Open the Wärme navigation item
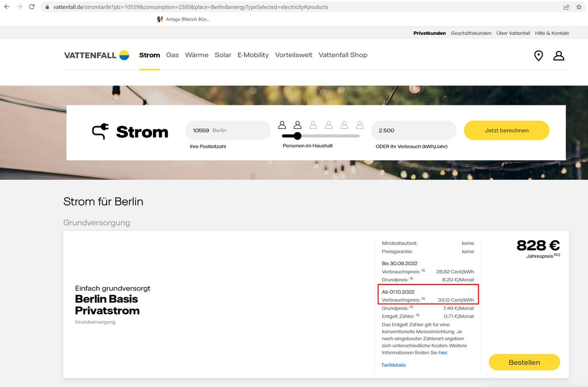The height and width of the screenshot is (387, 588). point(196,55)
